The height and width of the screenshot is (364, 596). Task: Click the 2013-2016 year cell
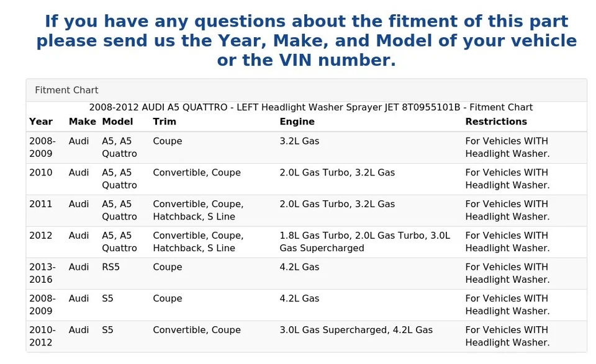pyautogui.click(x=42, y=273)
